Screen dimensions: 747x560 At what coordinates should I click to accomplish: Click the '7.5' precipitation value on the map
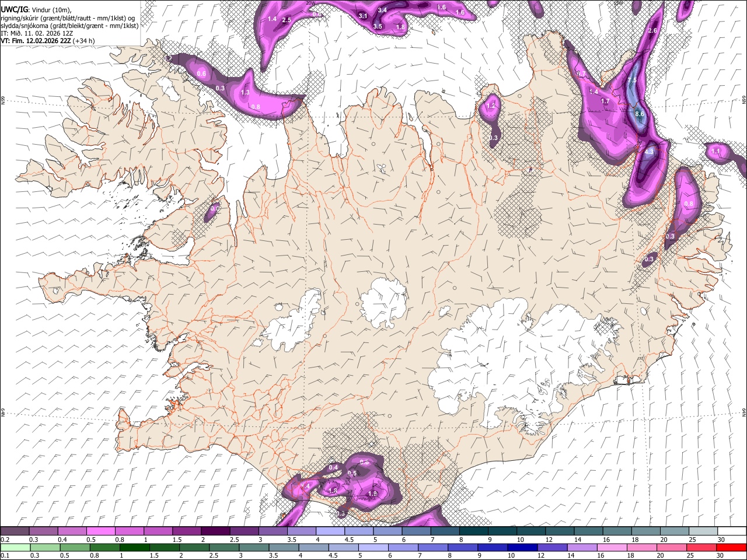(x=632, y=81)
